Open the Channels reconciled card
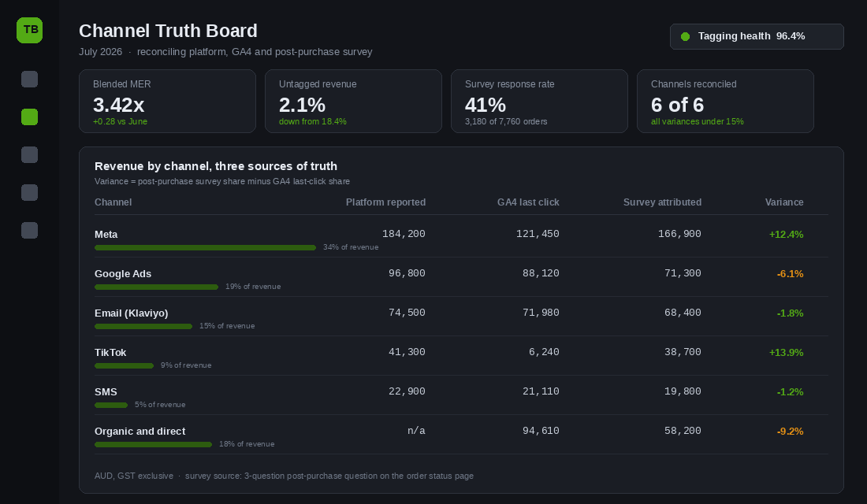 tap(725, 101)
